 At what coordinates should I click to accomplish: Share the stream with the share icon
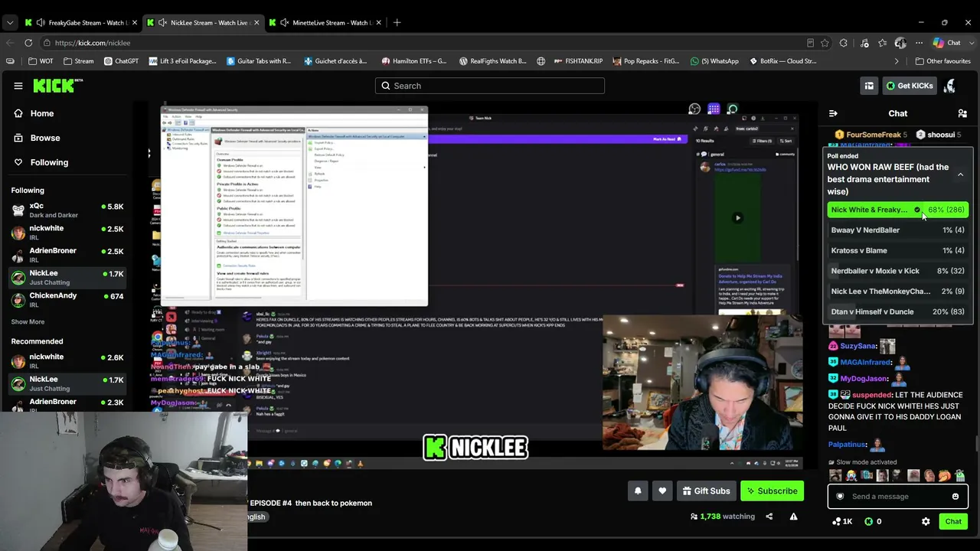[769, 517]
